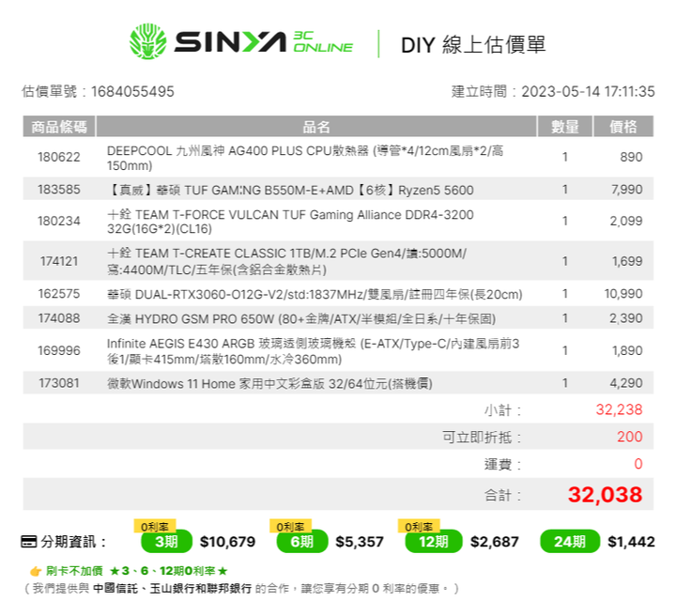Viewport: 676px width, 616px height.
Task: Click the 品名 column header
Action: pyautogui.click(x=316, y=127)
